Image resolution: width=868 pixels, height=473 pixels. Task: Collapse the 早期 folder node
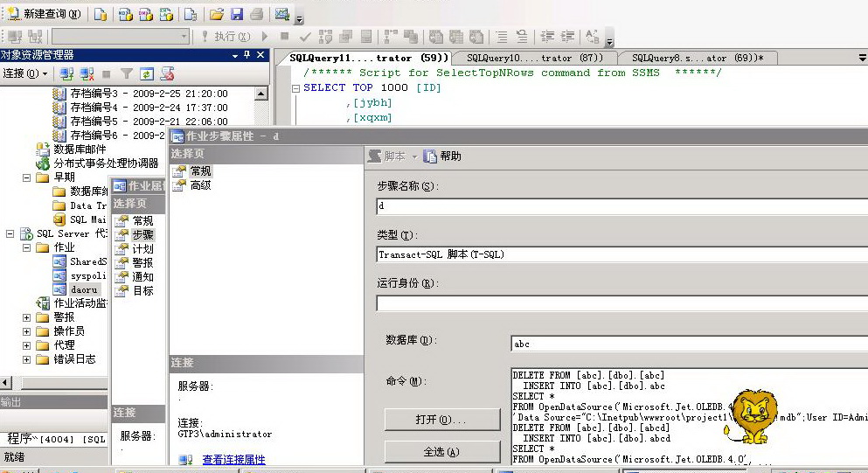[x=26, y=177]
